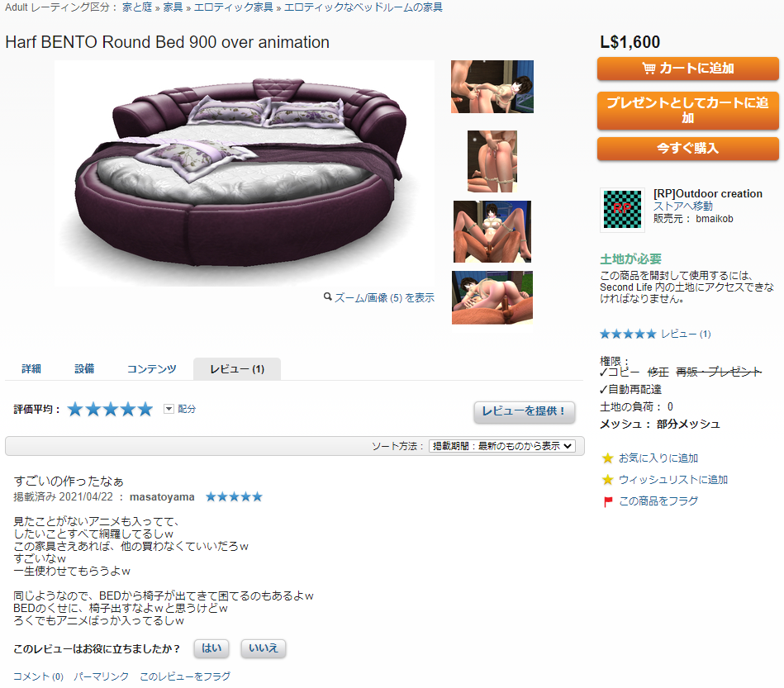Click the cart icon on カートに追加 button
This screenshot has height=688, width=784.
coord(649,68)
